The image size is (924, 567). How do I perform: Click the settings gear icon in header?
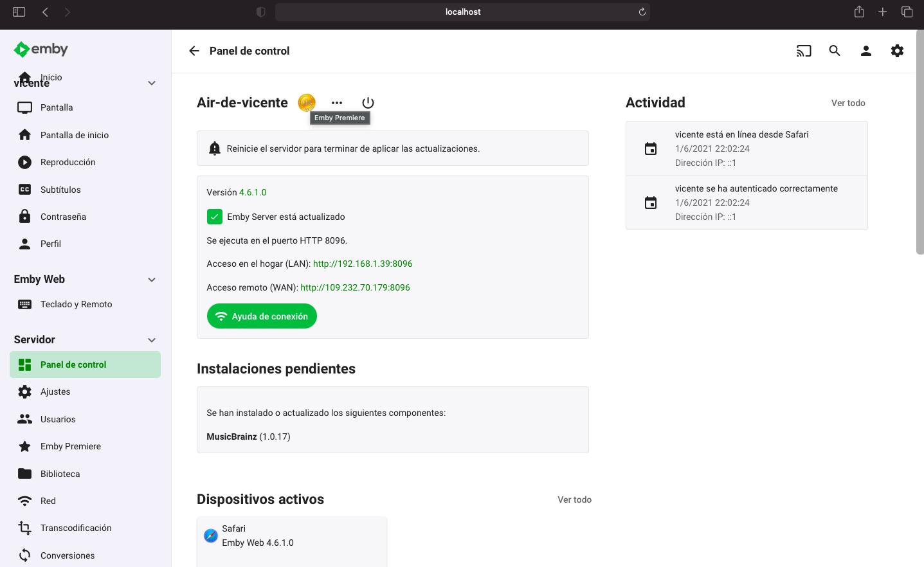tap(897, 51)
